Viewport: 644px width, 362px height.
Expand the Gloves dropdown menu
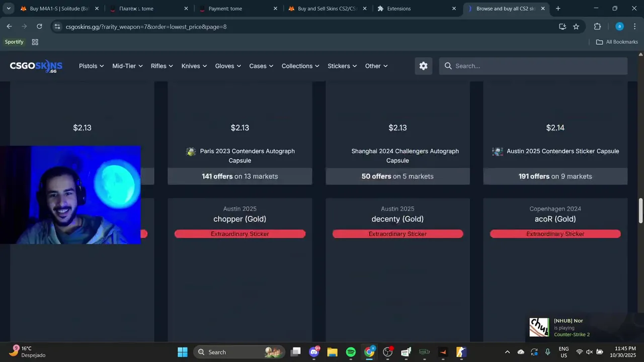click(x=228, y=66)
